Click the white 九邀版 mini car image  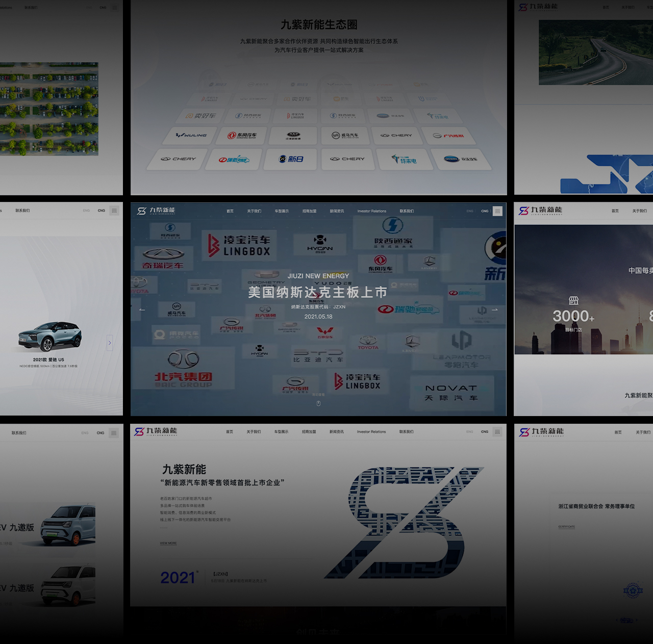point(68,585)
